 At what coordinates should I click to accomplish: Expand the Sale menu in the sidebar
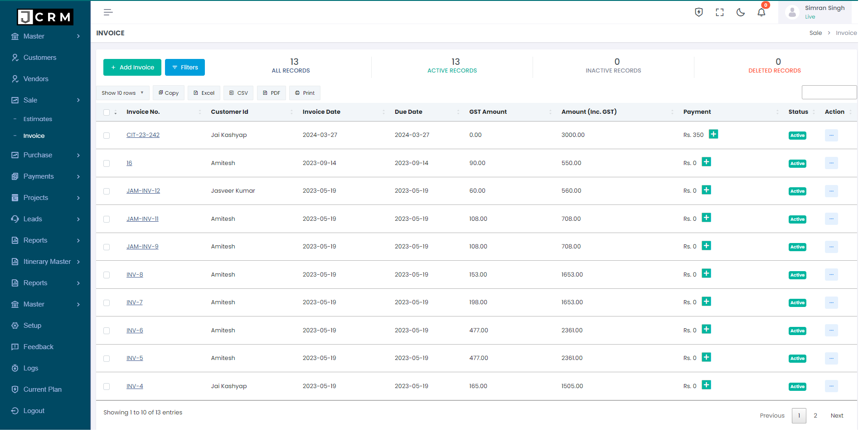(x=30, y=100)
